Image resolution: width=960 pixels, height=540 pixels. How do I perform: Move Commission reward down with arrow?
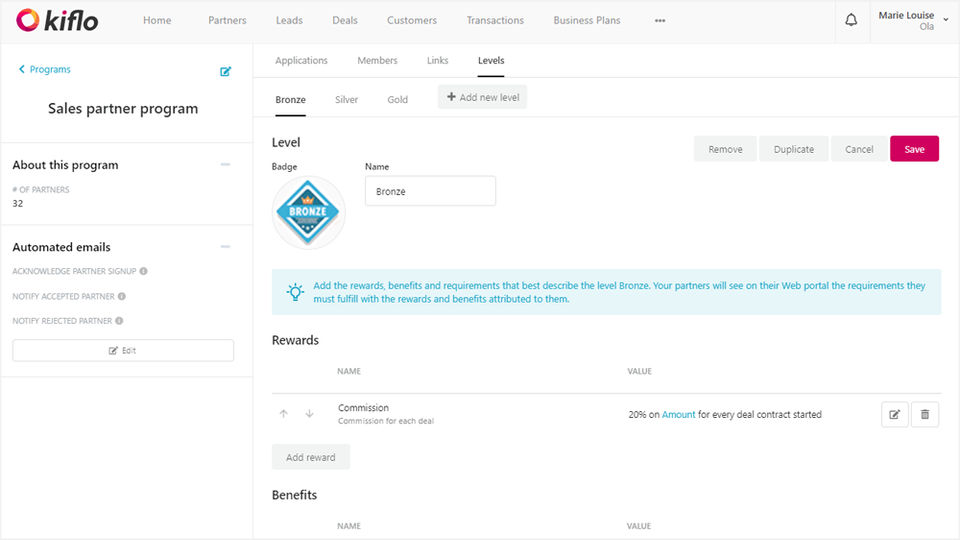[309, 414]
